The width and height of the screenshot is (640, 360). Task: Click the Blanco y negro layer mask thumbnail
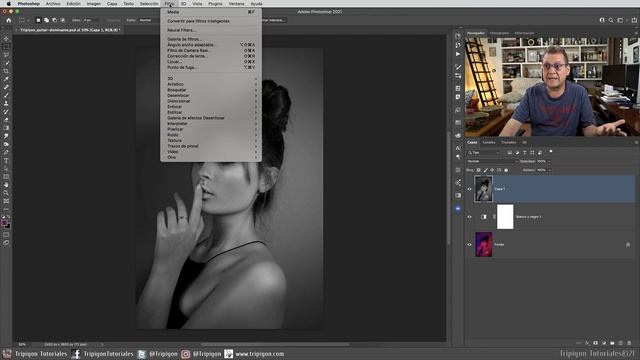pos(505,217)
